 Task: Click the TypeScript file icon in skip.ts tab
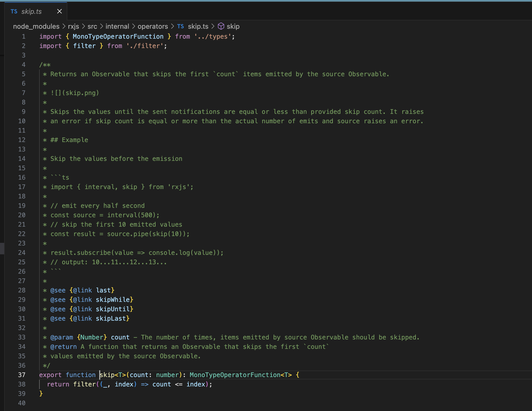tap(14, 11)
